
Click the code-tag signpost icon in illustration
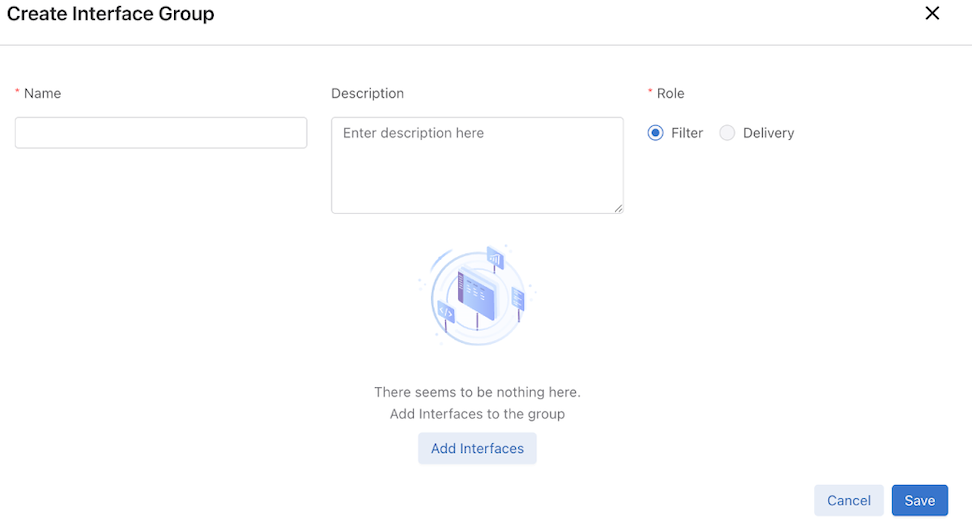pos(446,313)
